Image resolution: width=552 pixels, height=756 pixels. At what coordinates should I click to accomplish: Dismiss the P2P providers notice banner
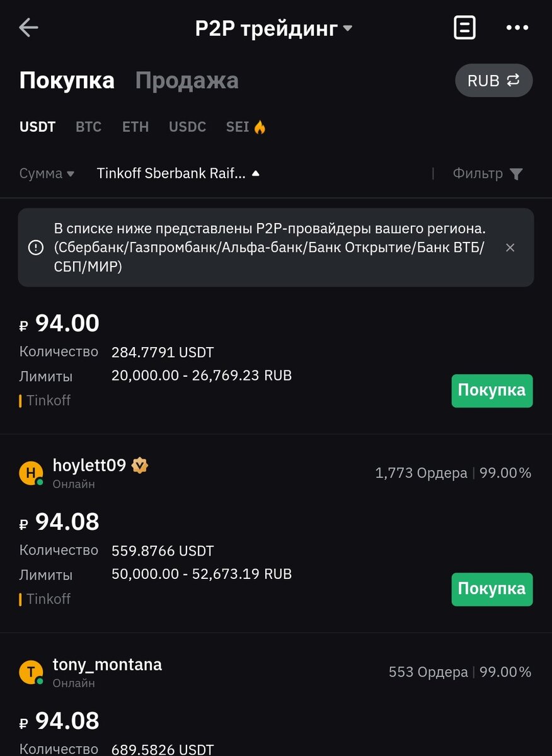(x=510, y=248)
